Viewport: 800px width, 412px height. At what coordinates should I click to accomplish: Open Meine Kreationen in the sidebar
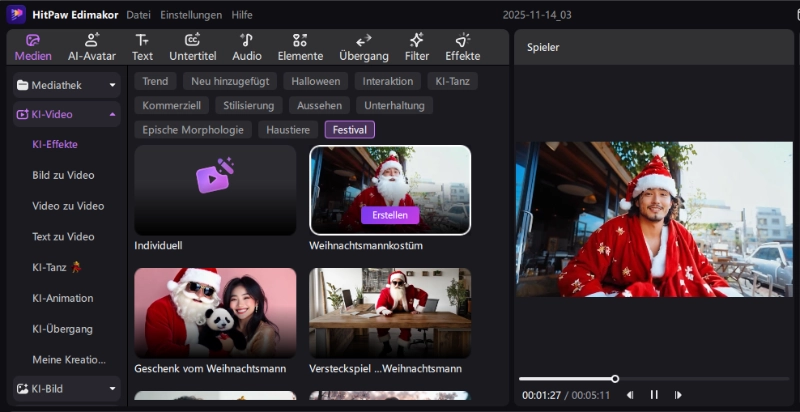69,359
